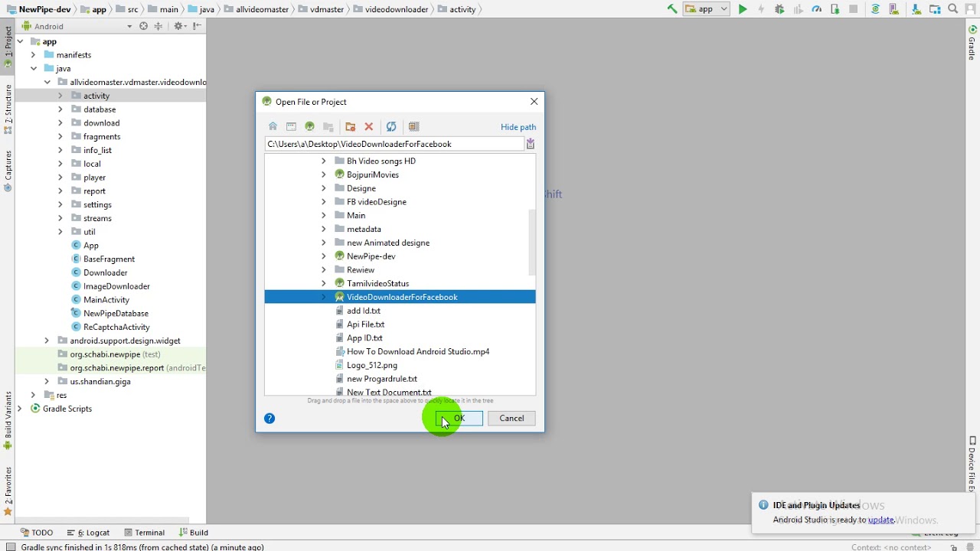Open the Android profiler gauge icon
The height and width of the screenshot is (551, 980).
click(x=816, y=9)
